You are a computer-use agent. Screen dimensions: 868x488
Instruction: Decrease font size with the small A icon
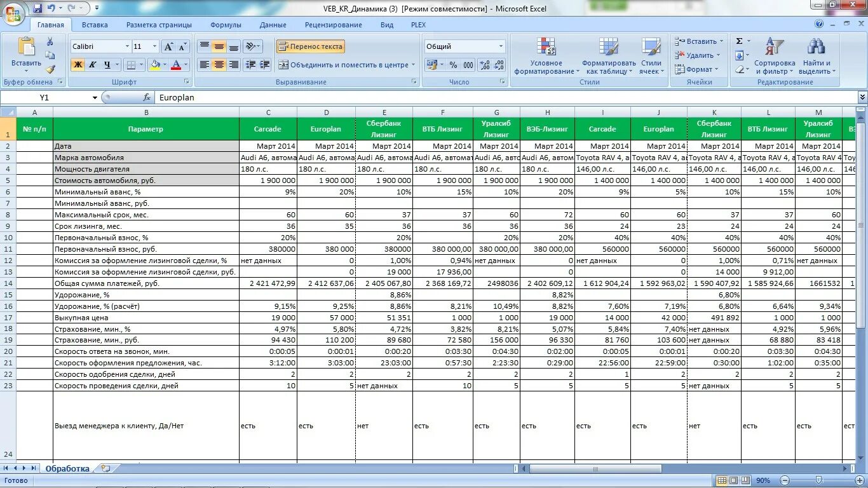[182, 46]
